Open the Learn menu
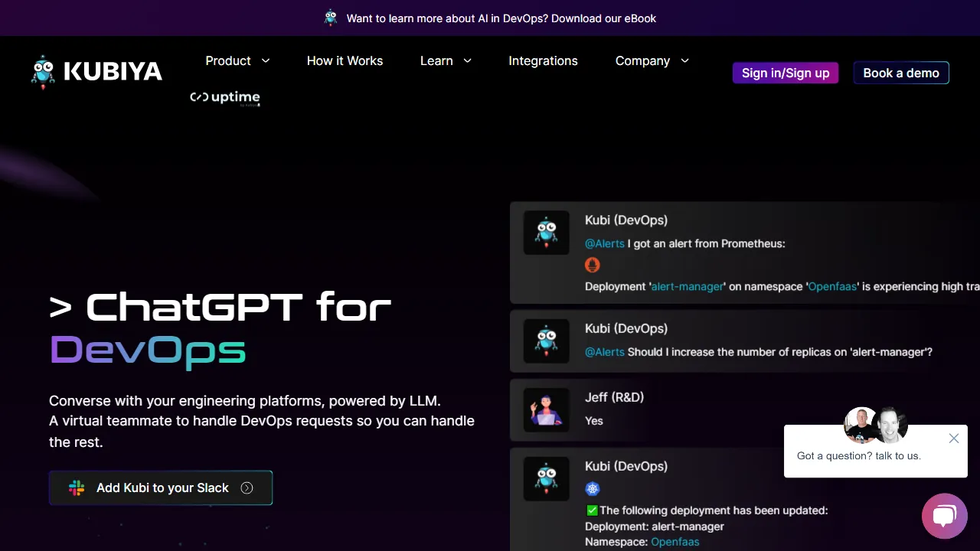The image size is (980, 551). 436,60
